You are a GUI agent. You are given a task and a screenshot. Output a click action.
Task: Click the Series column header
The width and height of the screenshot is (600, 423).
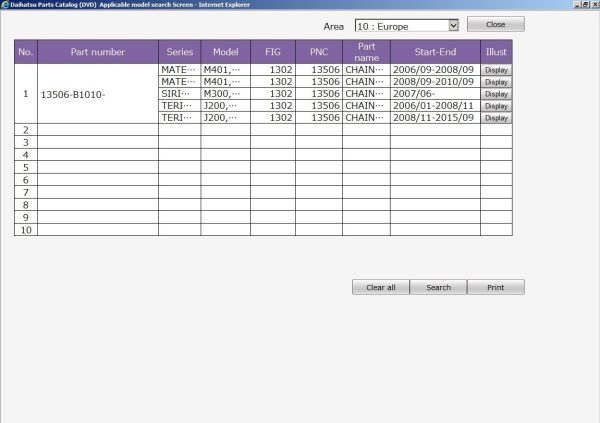pyautogui.click(x=179, y=52)
